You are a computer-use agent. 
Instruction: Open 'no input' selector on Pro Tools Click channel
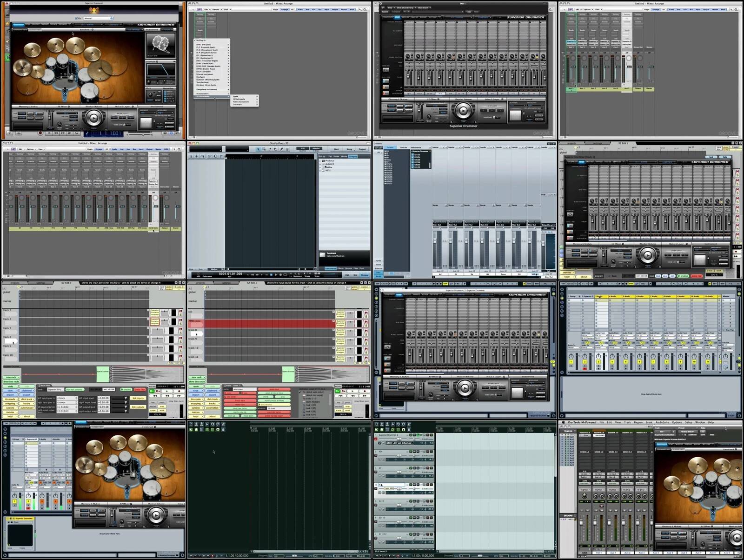(x=585, y=473)
